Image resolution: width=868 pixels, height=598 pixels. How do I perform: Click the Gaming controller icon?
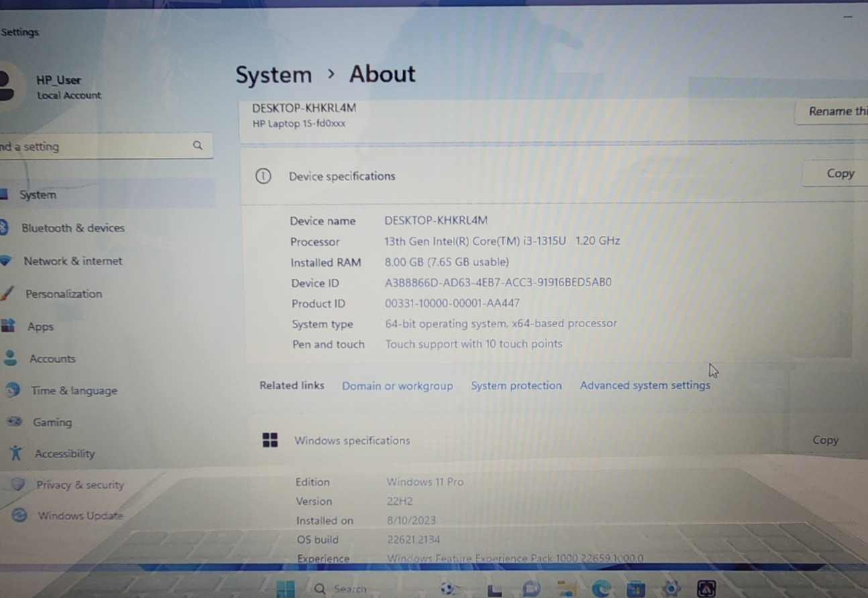coord(14,422)
